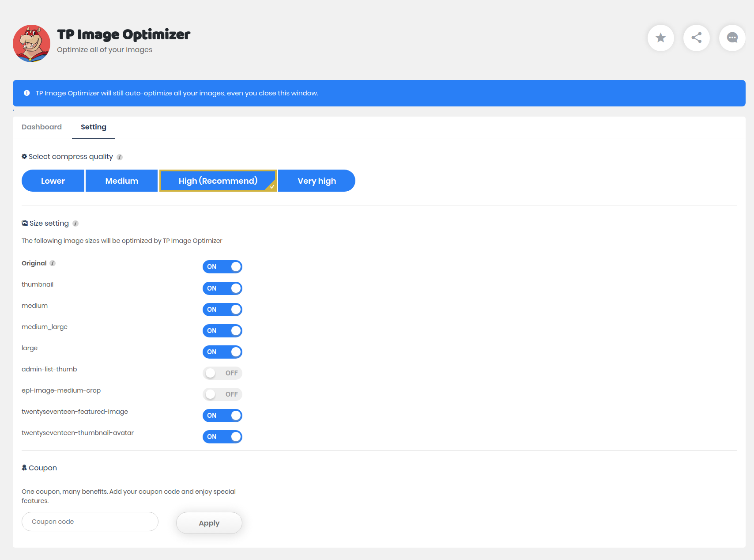Click the auto-optimize notice banner text
754x560 pixels.
click(177, 93)
